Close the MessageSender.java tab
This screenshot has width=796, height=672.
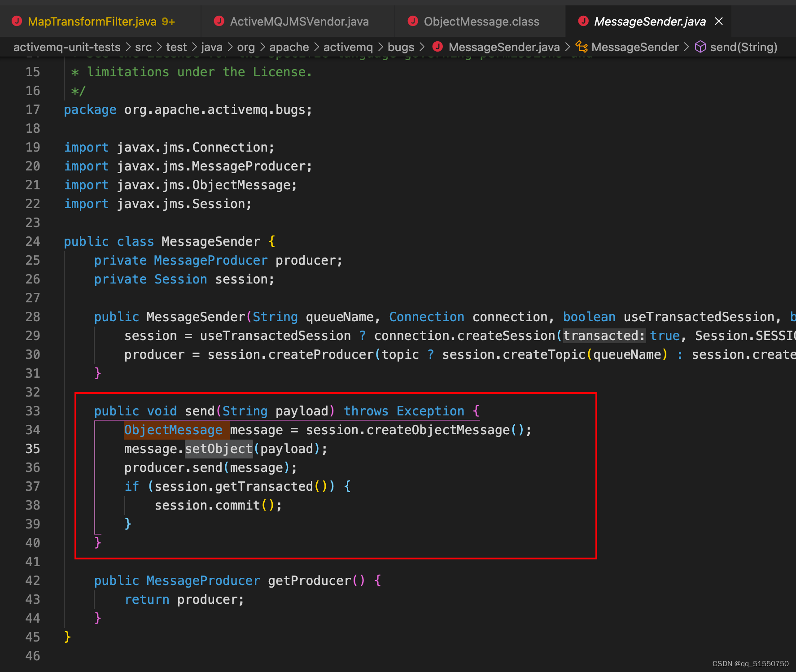tap(719, 21)
